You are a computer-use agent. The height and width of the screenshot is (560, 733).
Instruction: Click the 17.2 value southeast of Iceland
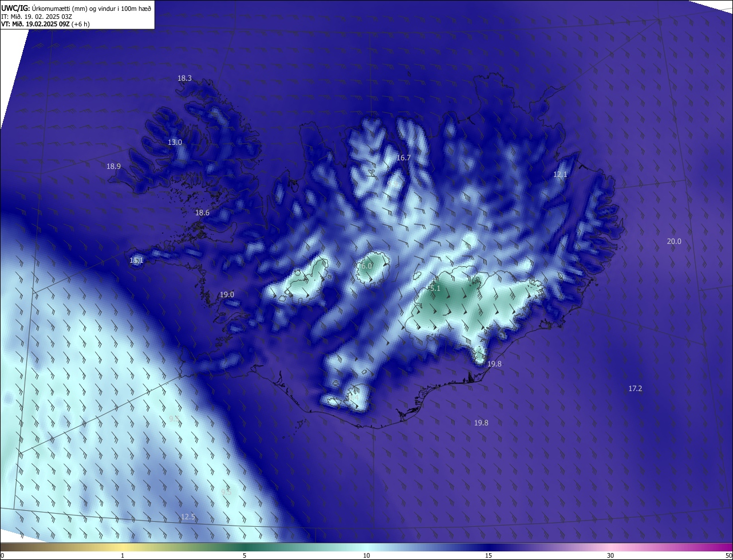click(635, 388)
